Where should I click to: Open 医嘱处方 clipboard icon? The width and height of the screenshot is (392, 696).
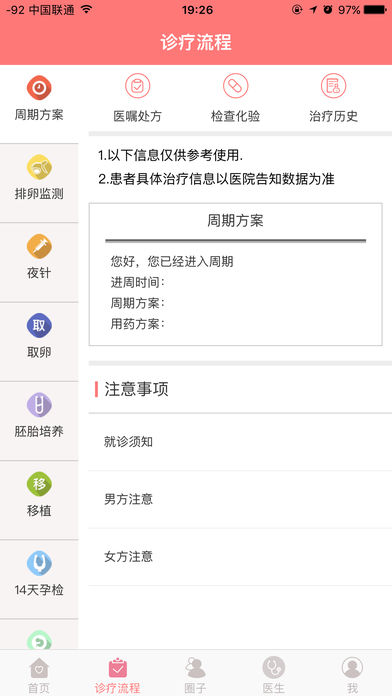pos(138,86)
